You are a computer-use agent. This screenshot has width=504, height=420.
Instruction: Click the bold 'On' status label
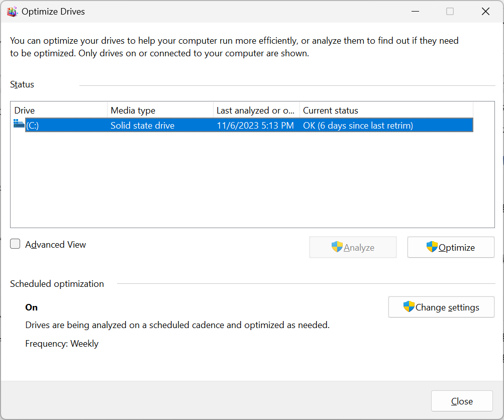pos(32,307)
